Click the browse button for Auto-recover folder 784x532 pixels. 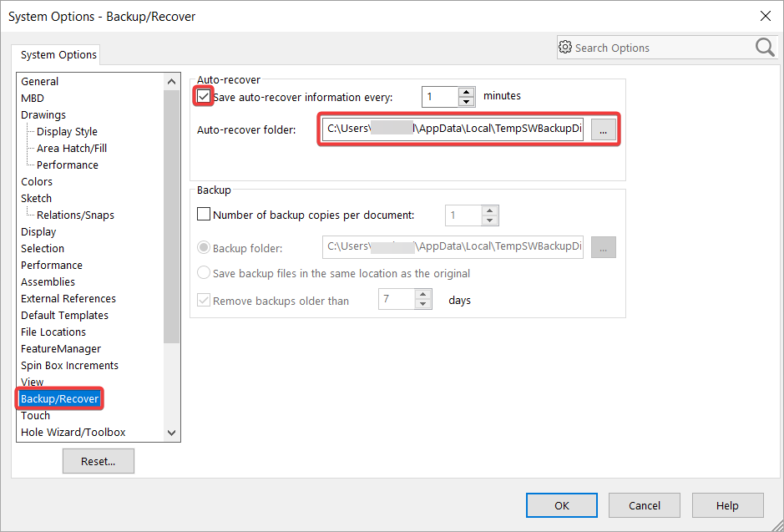coord(604,129)
